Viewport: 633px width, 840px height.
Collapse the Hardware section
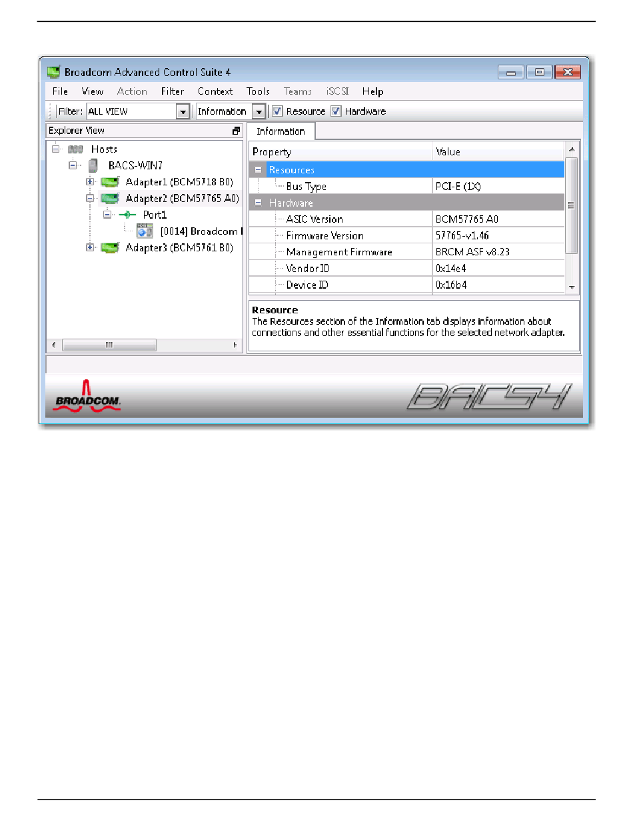coord(259,203)
